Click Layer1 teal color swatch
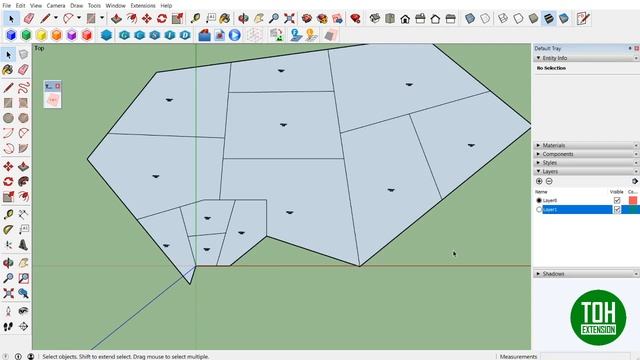Screen dimensions: 640x360 (x=633, y=209)
